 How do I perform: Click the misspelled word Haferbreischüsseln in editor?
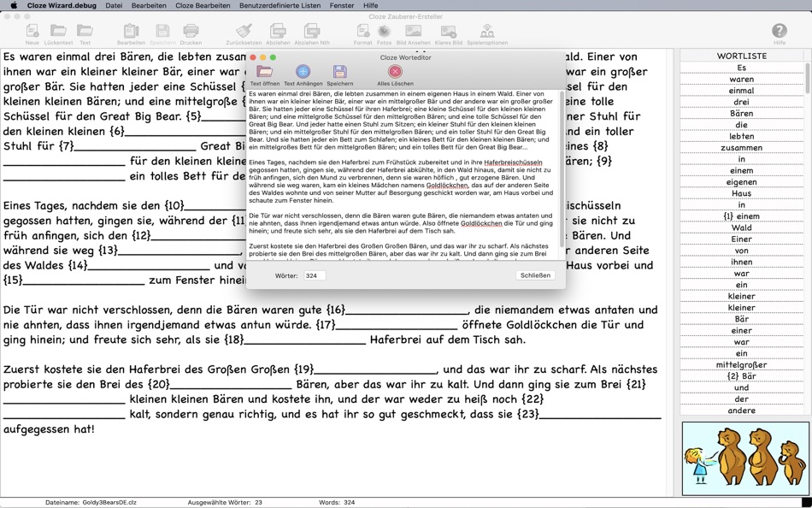click(513, 162)
